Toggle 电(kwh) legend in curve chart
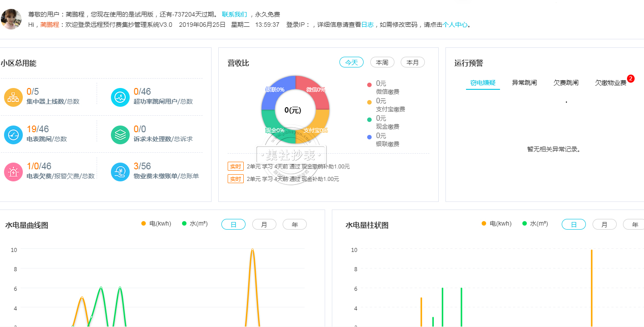The width and height of the screenshot is (644, 327). click(x=156, y=224)
